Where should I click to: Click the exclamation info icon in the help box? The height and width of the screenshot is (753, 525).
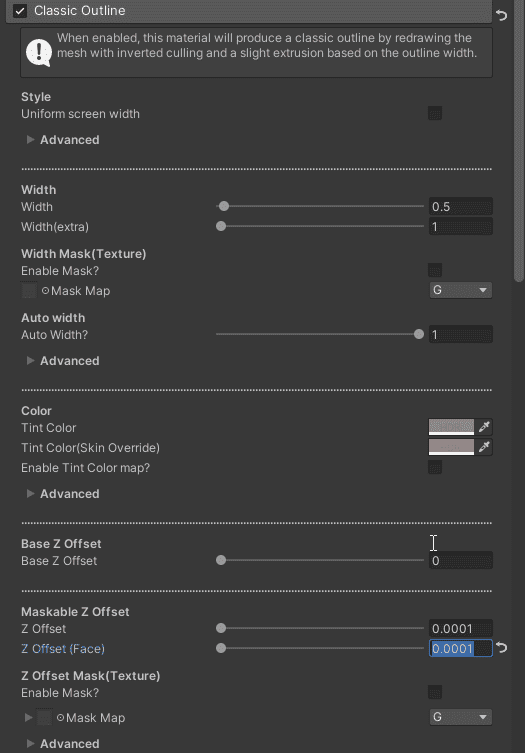tap(39, 52)
